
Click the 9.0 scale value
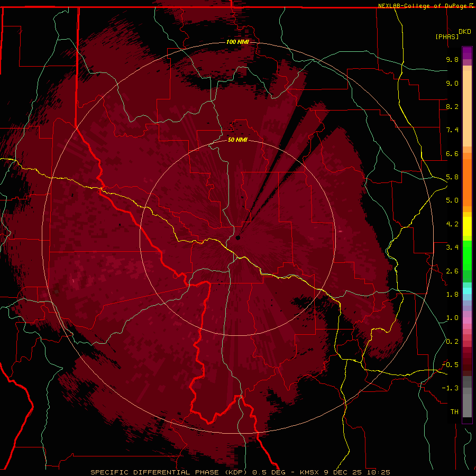pyautogui.click(x=452, y=83)
